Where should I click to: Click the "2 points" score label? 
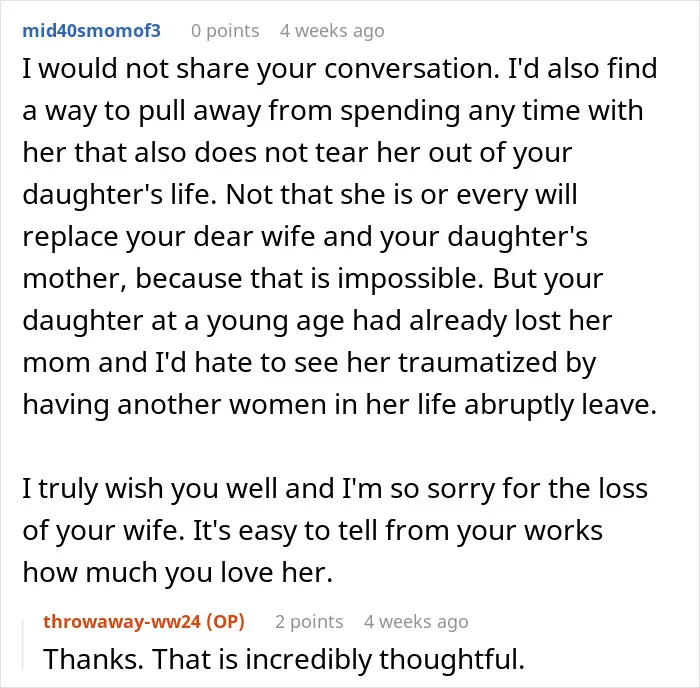[309, 621]
